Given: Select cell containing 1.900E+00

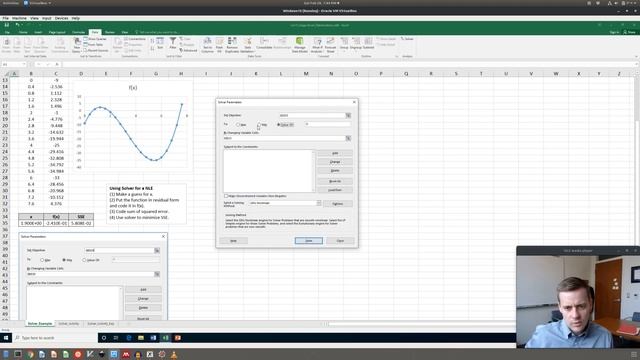Looking at the screenshot, I should pyautogui.click(x=31, y=223).
